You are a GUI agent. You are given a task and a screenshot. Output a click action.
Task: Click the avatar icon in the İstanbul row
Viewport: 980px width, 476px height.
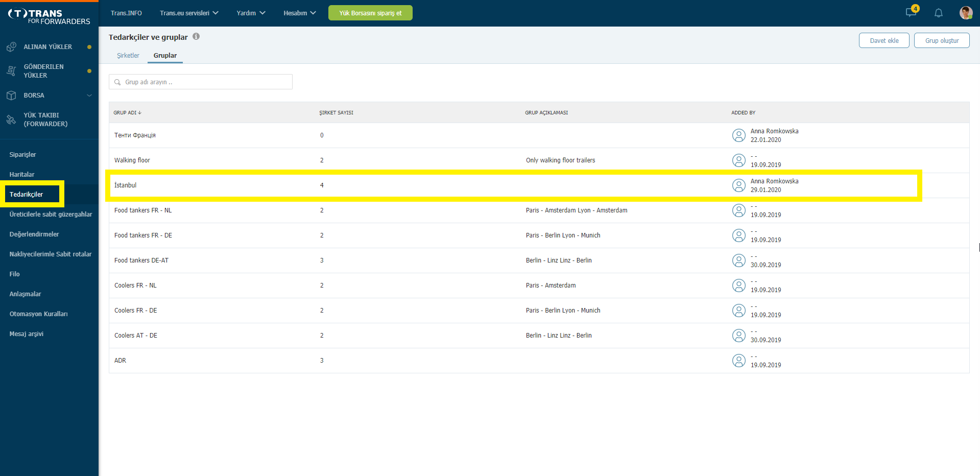click(739, 185)
